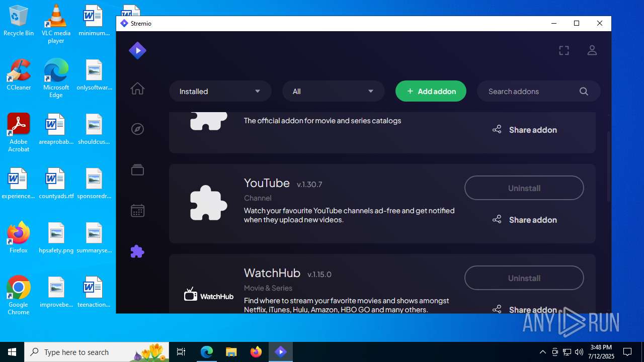Screen dimensions: 644x362
Task: Share the official catalog addon
Action: (524, 130)
